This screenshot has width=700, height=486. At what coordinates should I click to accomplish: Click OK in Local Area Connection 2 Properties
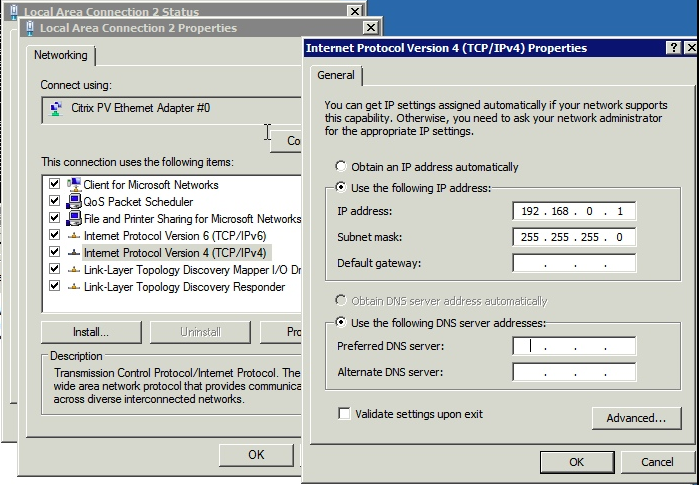[x=256, y=455]
